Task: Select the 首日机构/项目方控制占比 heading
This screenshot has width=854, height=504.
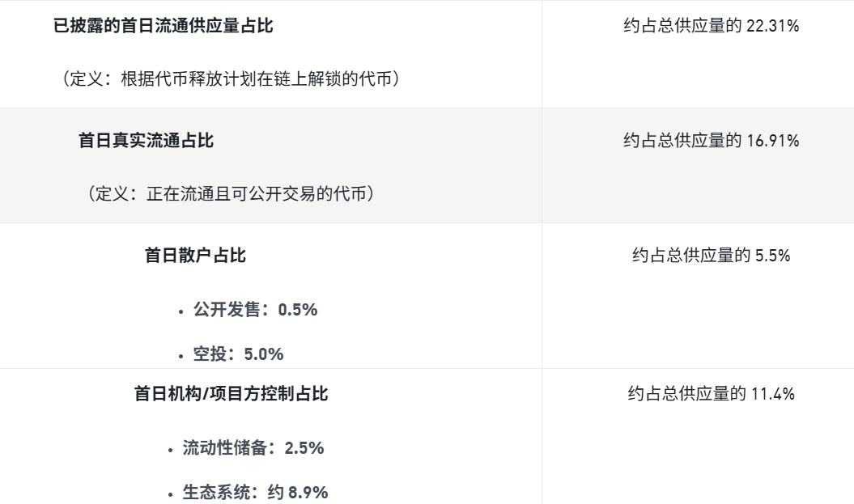Action: coord(231,394)
